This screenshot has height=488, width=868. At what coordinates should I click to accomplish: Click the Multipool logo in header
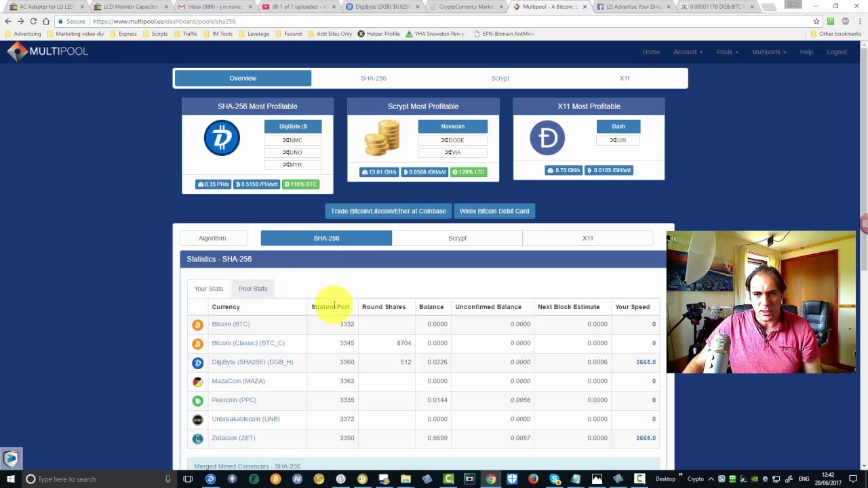47,52
